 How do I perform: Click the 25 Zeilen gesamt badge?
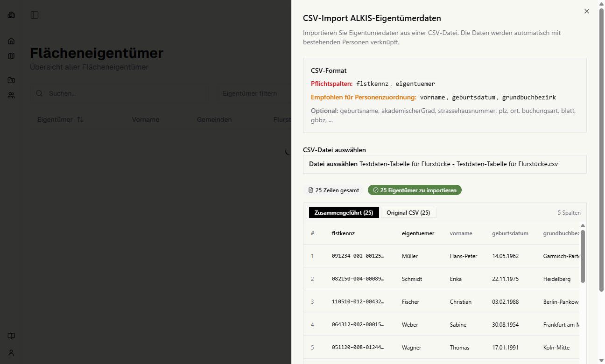tap(334, 190)
